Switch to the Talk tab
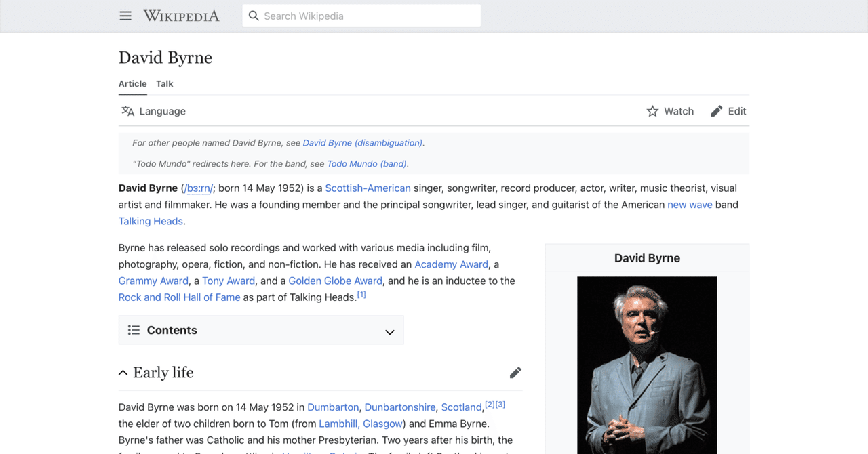 click(165, 84)
